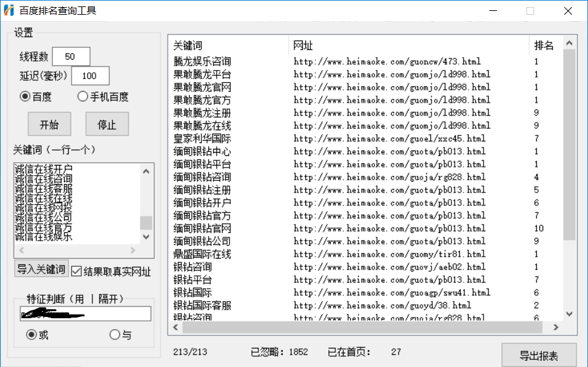Click the 网址 column header
This screenshot has width=588, height=367.
click(409, 46)
